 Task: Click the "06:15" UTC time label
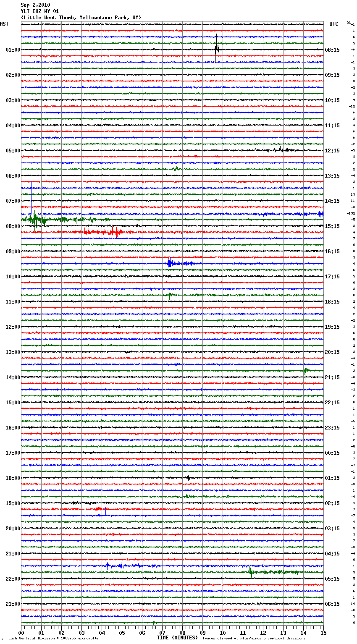click(x=332, y=604)
